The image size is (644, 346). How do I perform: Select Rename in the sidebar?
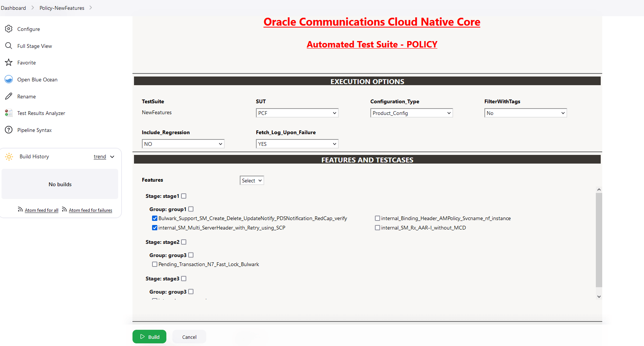click(x=26, y=96)
